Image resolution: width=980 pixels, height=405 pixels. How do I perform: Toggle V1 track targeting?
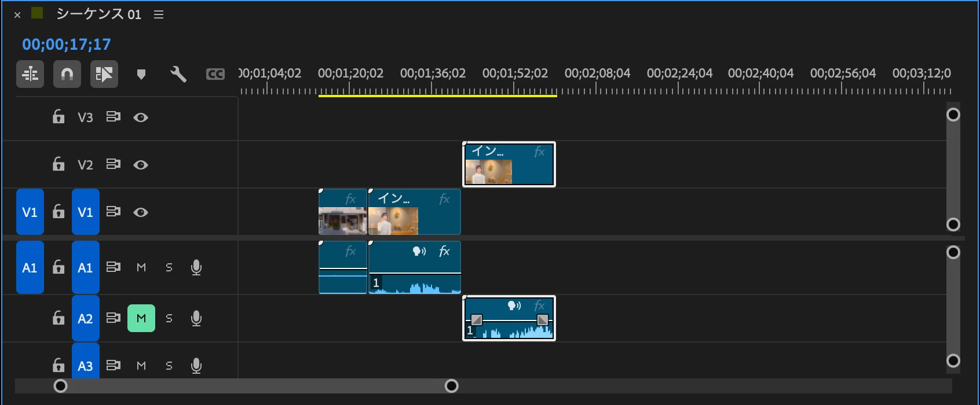pos(86,212)
